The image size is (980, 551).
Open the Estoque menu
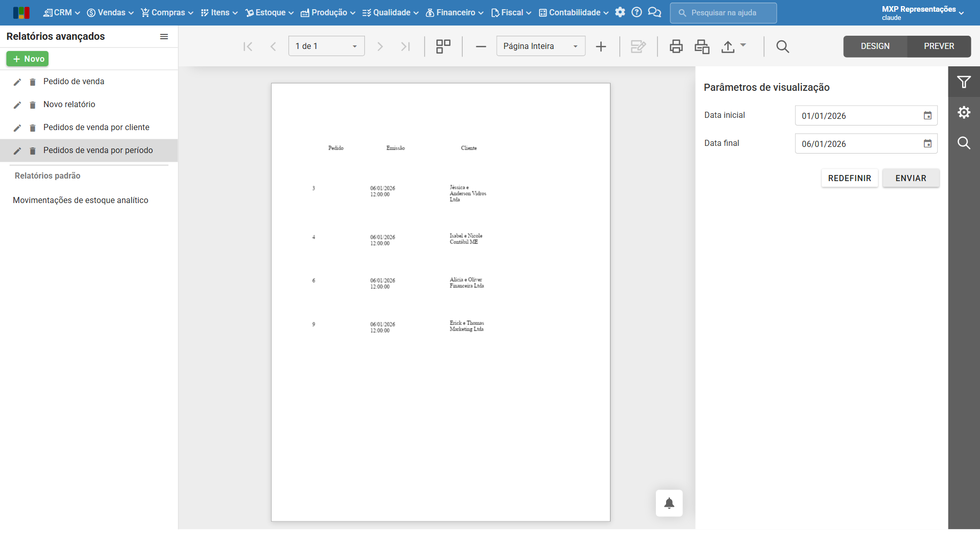tap(269, 13)
